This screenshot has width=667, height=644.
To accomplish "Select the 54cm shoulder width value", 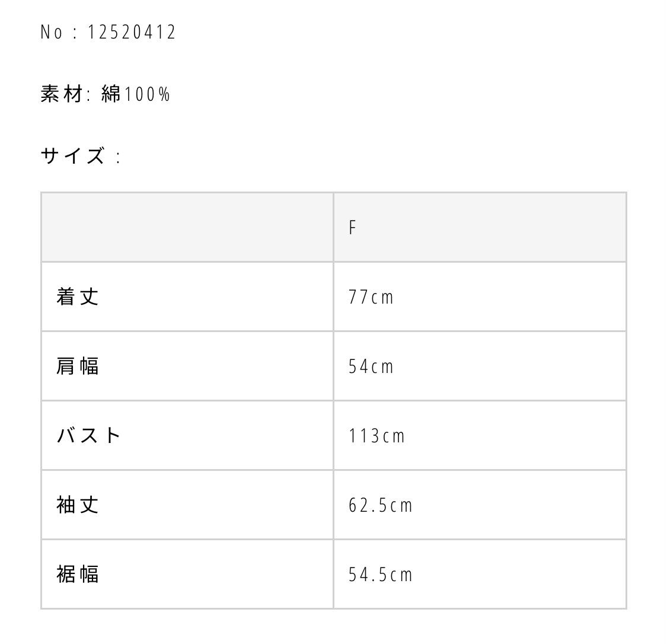I will (371, 366).
